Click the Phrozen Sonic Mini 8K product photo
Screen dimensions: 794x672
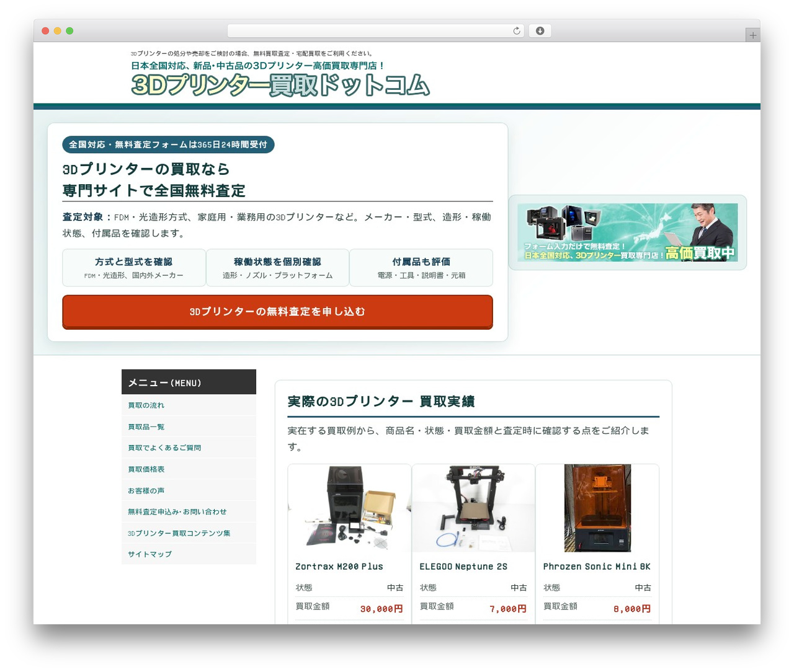(x=597, y=508)
